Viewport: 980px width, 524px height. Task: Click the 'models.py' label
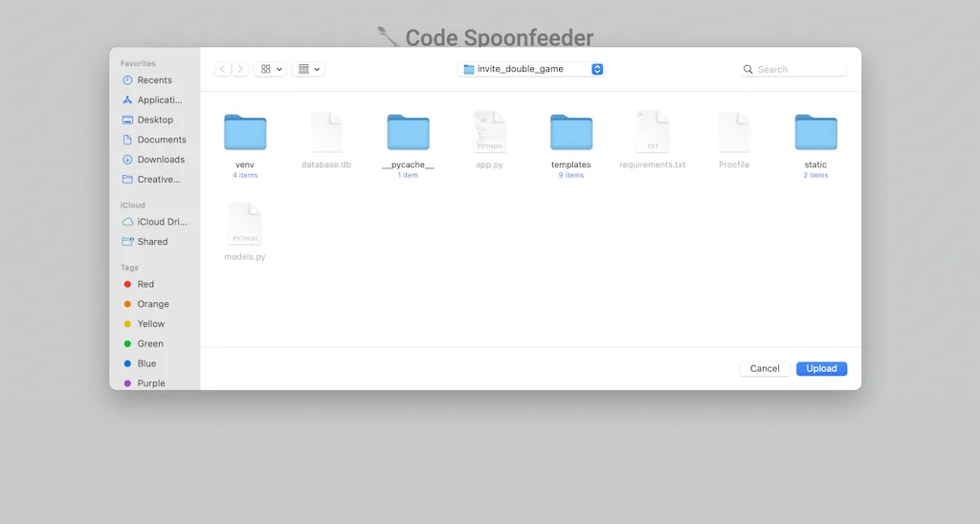[245, 256]
